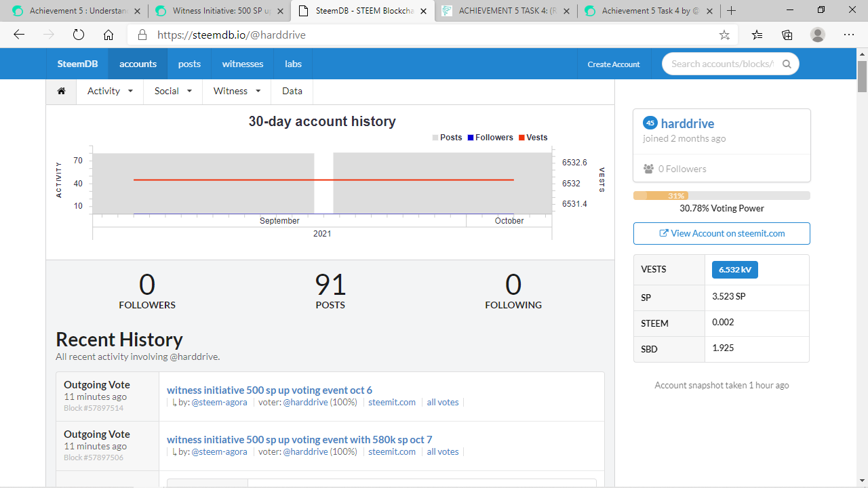Toggle the Vests legend series
This screenshot has height=488, width=868.
point(533,138)
